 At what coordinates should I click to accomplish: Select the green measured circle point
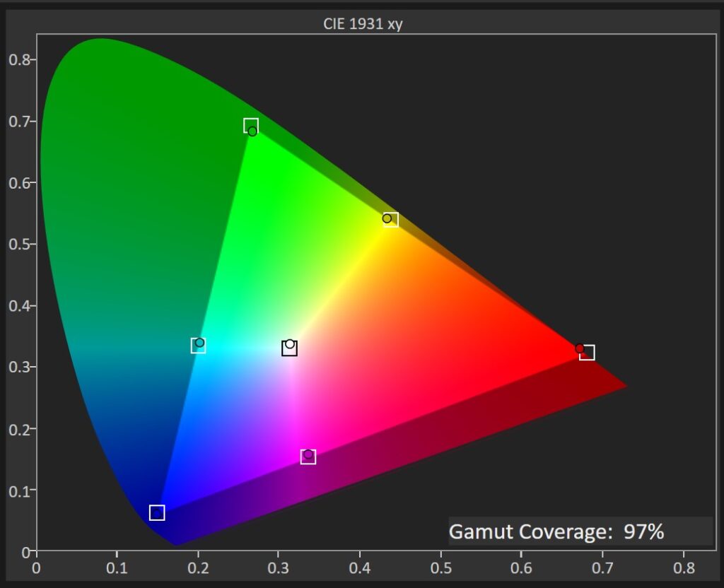pyautogui.click(x=252, y=131)
